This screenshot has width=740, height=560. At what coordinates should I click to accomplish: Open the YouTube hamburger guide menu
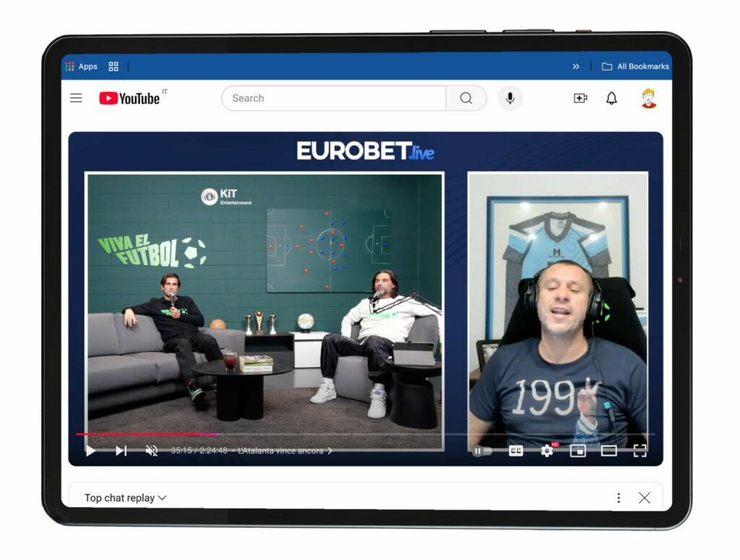click(76, 98)
